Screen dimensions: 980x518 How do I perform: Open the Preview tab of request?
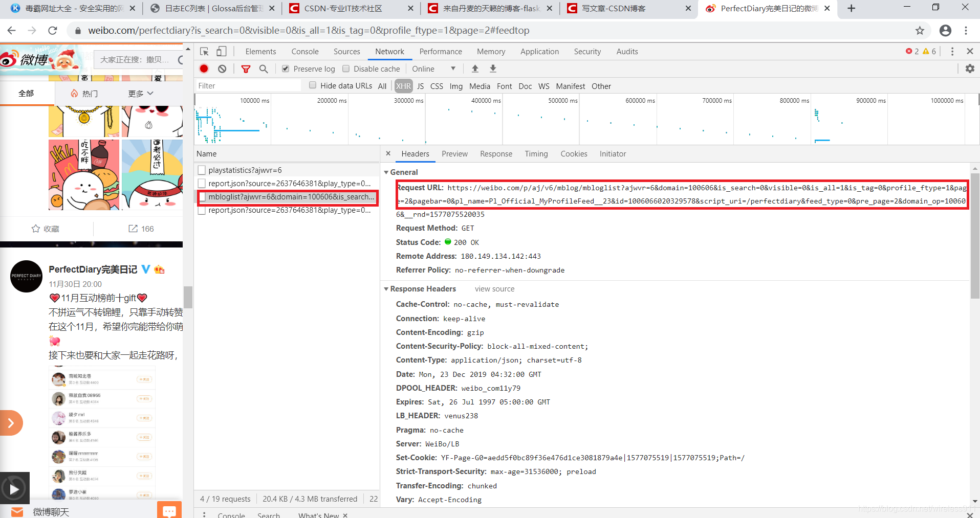point(454,154)
